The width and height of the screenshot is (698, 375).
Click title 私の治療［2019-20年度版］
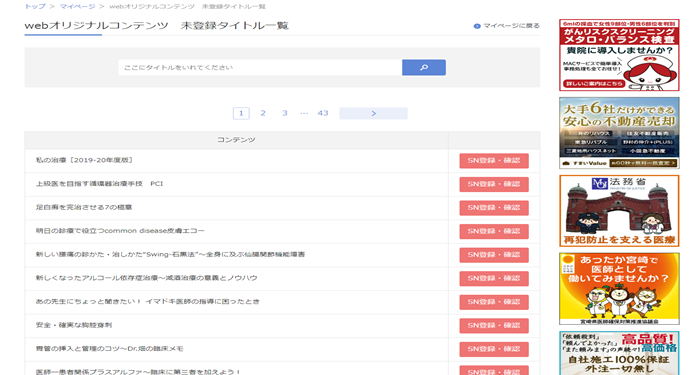tap(84, 160)
